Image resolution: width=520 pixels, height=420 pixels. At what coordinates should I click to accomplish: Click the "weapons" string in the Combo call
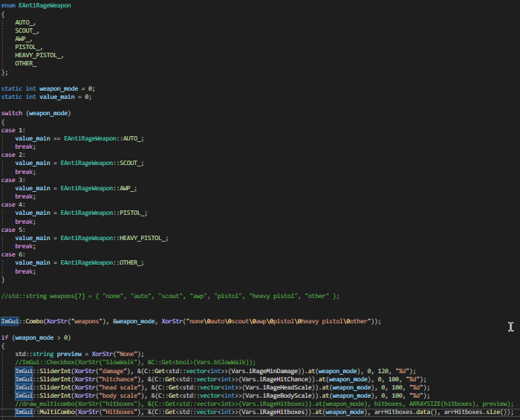tap(87, 320)
